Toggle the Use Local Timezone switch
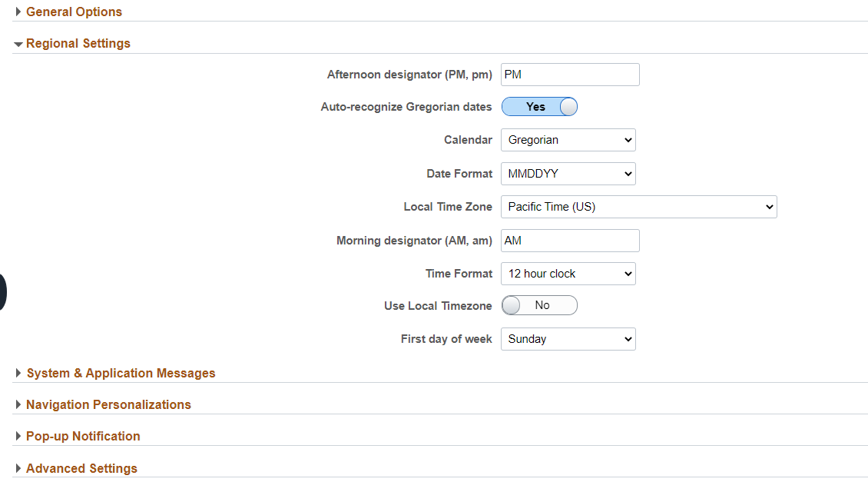 tap(539, 305)
